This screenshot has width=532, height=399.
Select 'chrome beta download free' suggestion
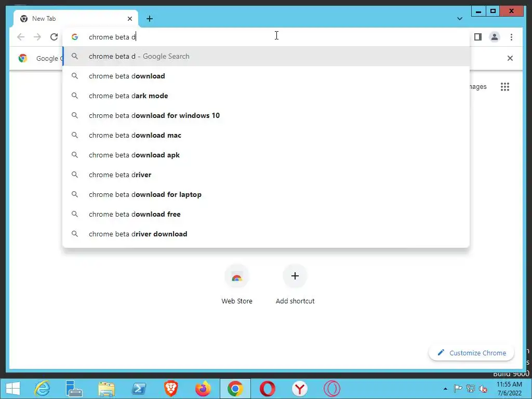click(x=267, y=214)
